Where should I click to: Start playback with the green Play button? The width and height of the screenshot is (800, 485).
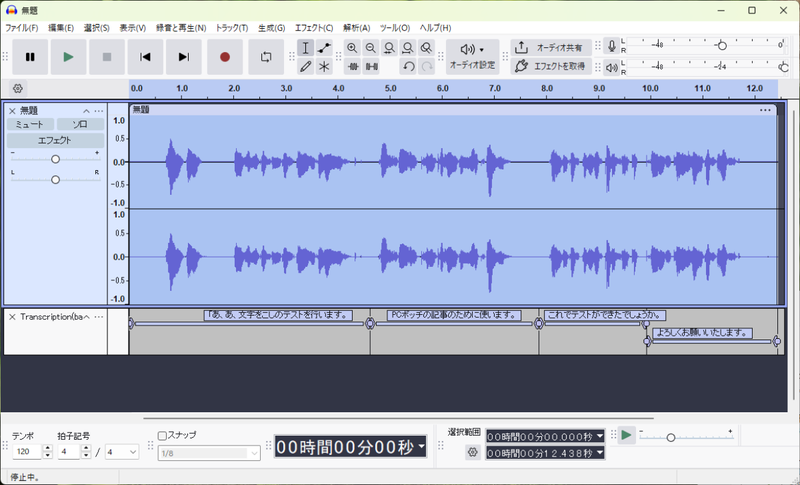click(68, 57)
